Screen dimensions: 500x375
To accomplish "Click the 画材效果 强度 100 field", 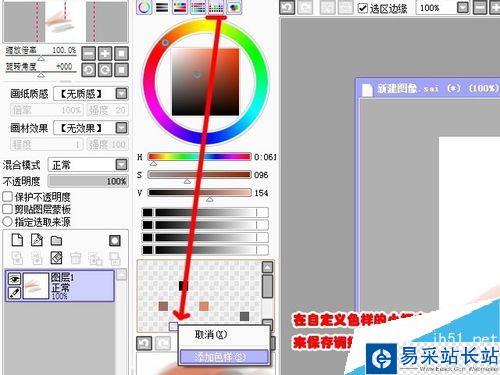I will pyautogui.click(x=107, y=144).
